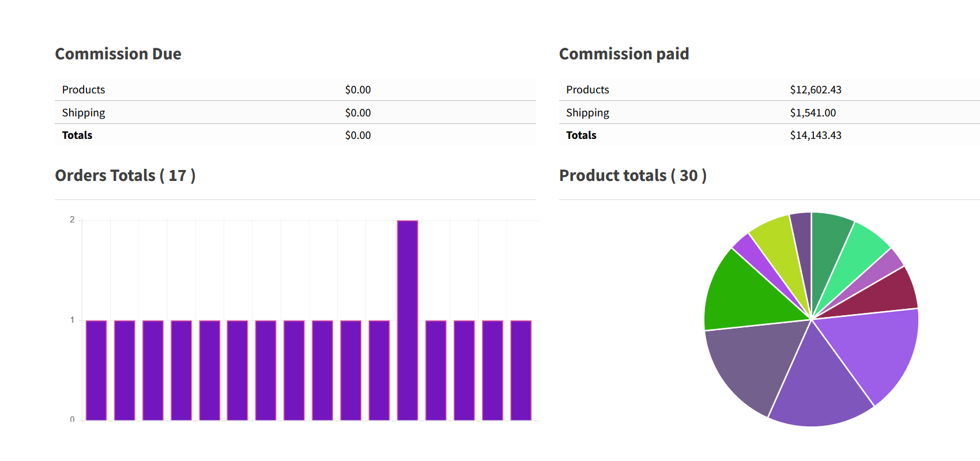
Task: Click the Commission paid total $14,143.43
Action: [x=815, y=135]
